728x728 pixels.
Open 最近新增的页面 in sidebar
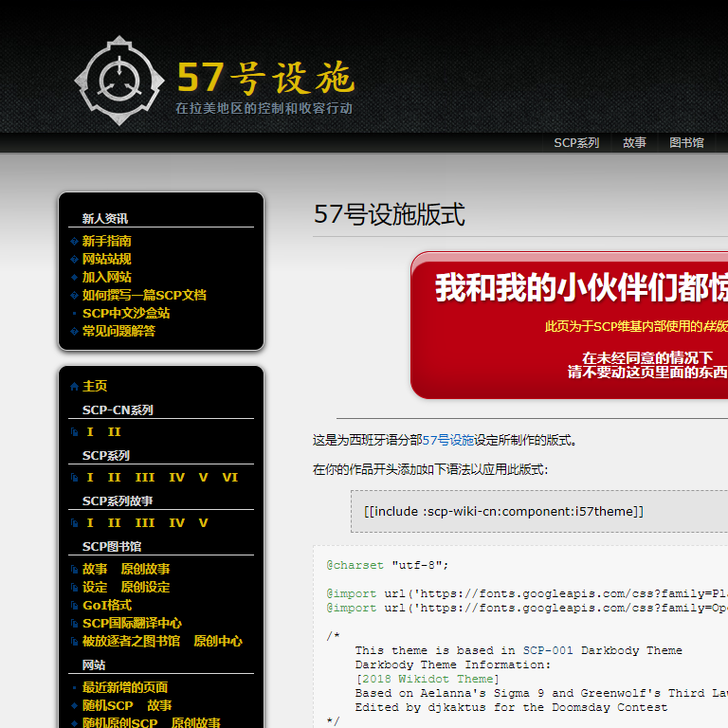tap(125, 687)
